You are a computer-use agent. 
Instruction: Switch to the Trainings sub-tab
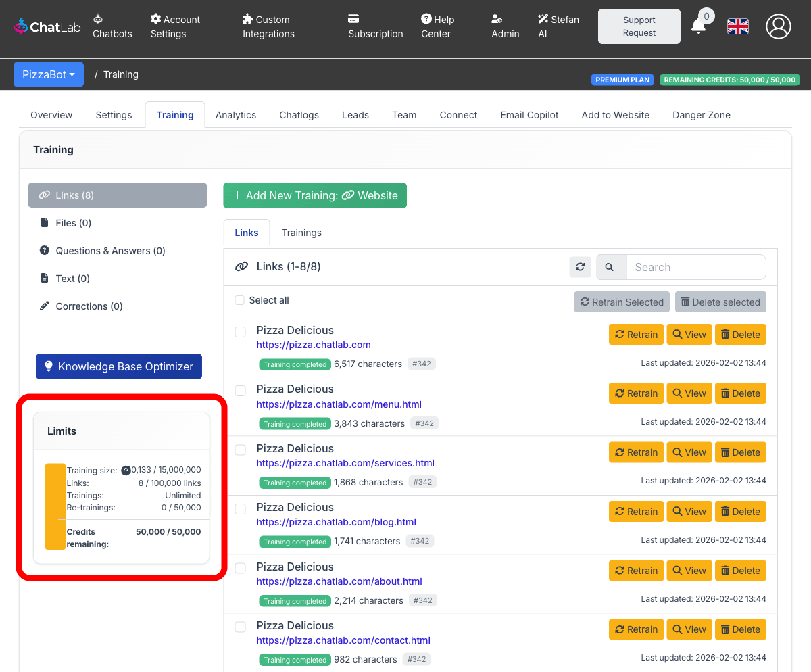(301, 233)
